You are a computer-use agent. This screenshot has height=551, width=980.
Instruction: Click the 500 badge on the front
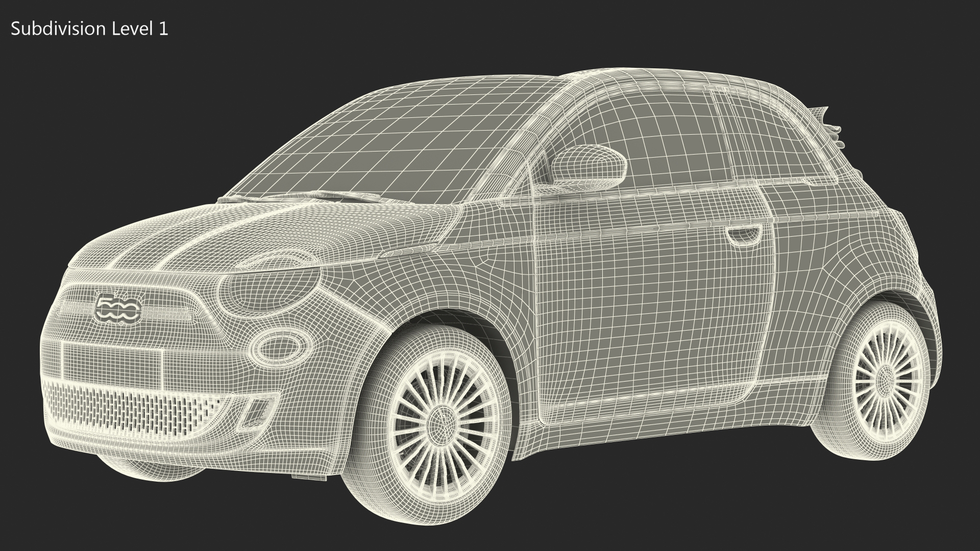click(118, 309)
